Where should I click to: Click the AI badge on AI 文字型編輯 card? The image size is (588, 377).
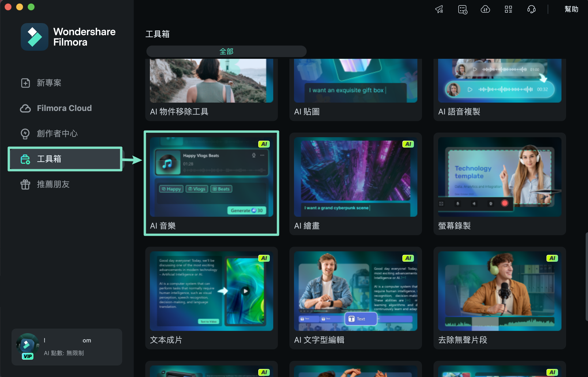(408, 258)
